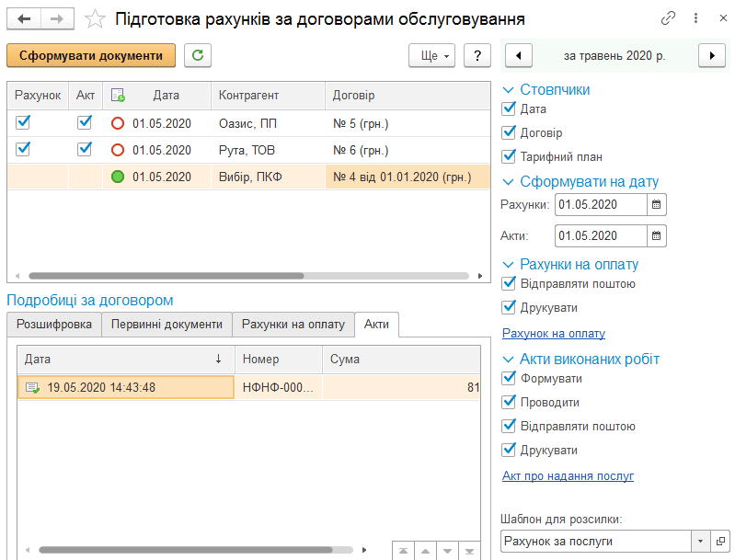Viewport: 735px width, 560px height.
Task: Open help with the question mark button
Action: tap(477, 55)
